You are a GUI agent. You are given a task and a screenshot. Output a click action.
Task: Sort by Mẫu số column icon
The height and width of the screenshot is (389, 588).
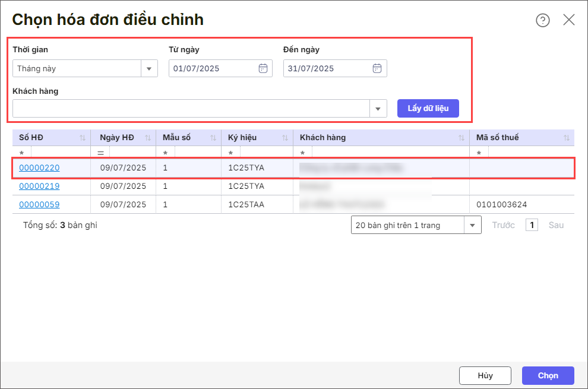click(213, 138)
